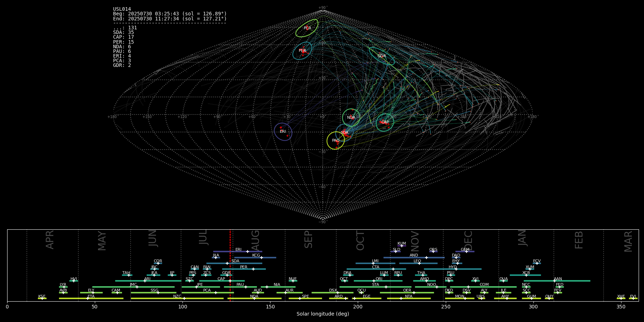Select the 'USL014' station title text
The image size is (644, 322).
122,9
